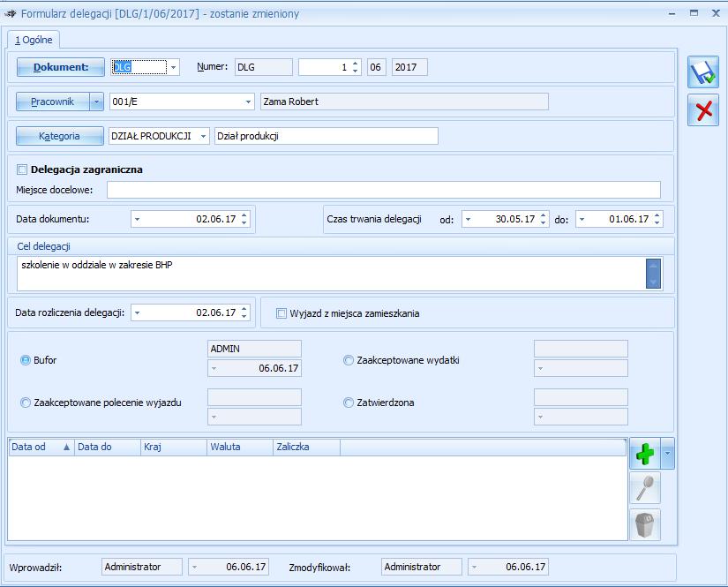Delete the row with the trash bin icon
728x587 pixels.
click(644, 524)
